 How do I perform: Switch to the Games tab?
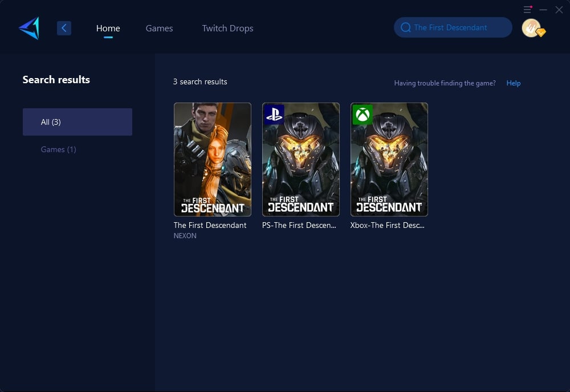(159, 28)
